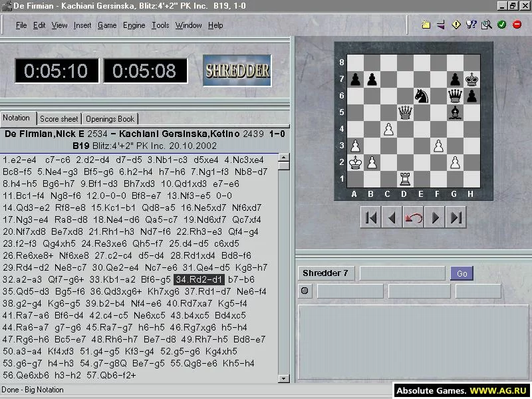Image resolution: width=532 pixels, height=399 pixels.
Task: Jump to end of game button
Action: 456,217
